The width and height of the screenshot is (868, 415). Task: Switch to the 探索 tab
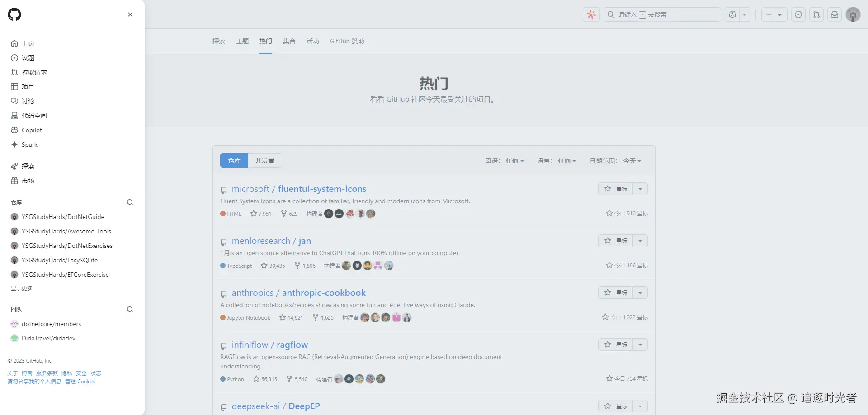[x=219, y=41]
